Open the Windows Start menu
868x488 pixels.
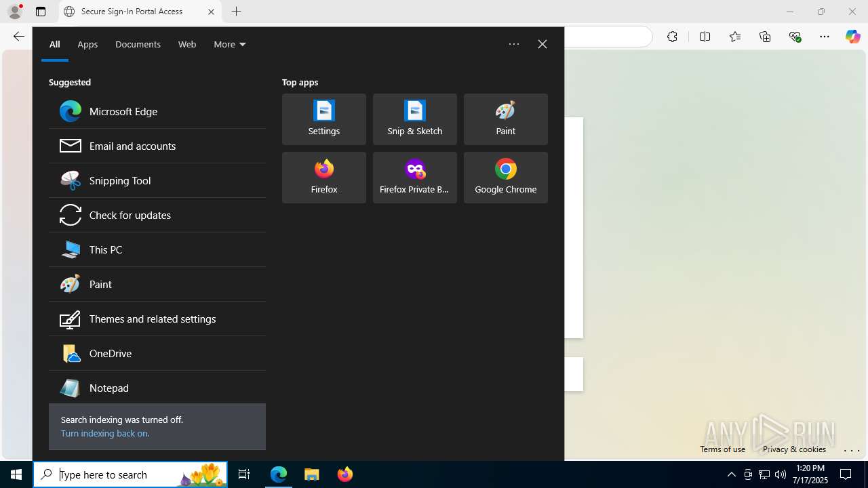click(x=16, y=474)
